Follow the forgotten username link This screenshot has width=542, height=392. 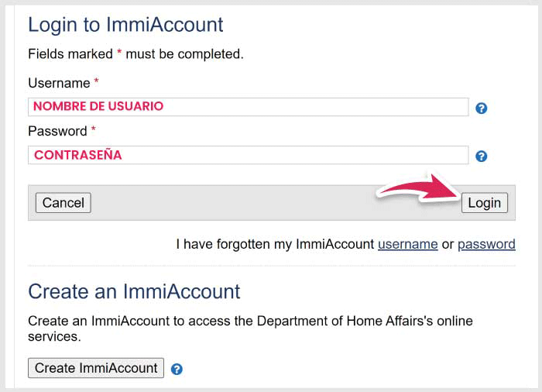408,244
